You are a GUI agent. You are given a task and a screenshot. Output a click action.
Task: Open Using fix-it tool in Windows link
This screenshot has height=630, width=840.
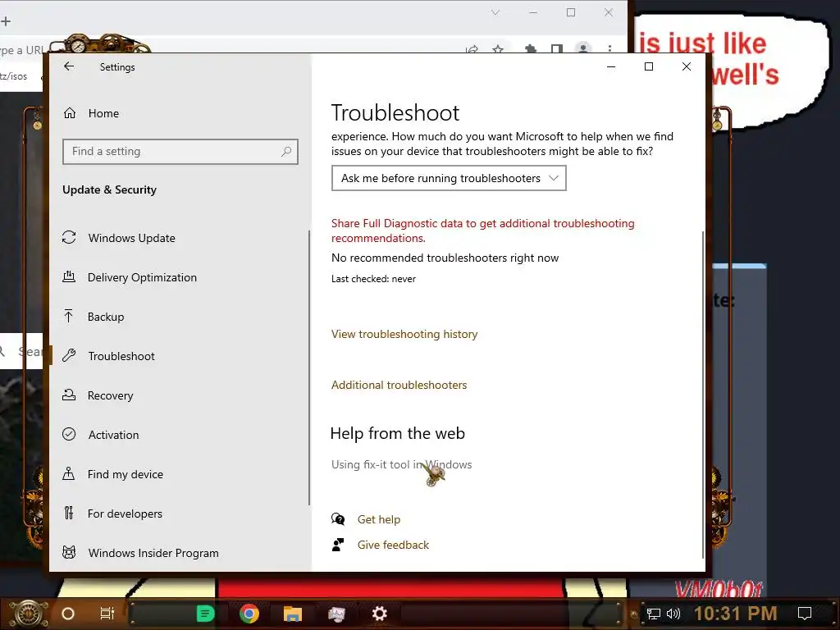coord(401,464)
